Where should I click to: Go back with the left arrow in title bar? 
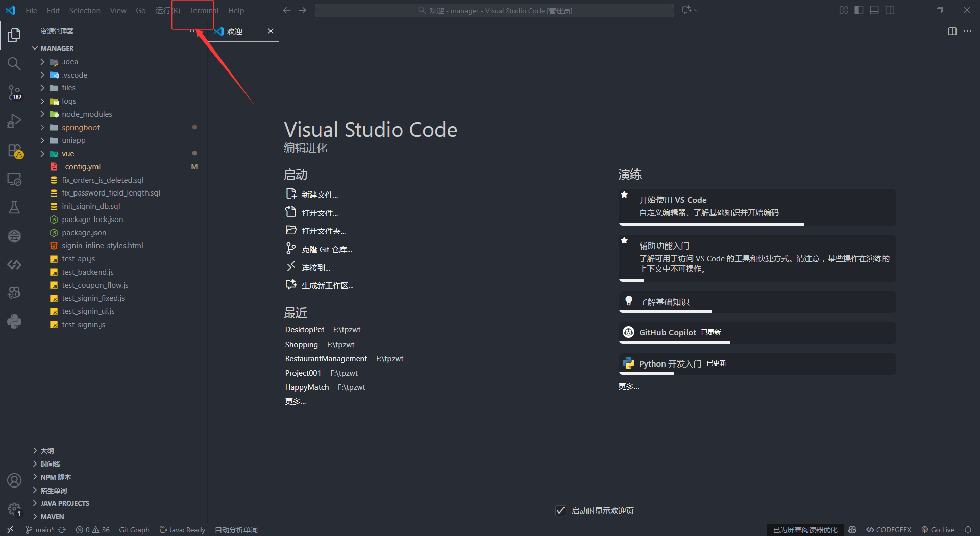pos(287,10)
